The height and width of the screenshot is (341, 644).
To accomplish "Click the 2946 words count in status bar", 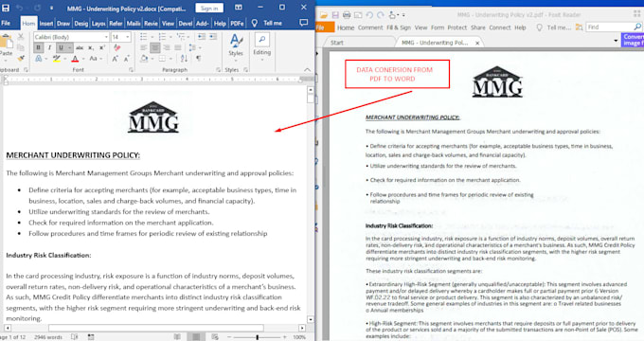I will coord(48,337).
